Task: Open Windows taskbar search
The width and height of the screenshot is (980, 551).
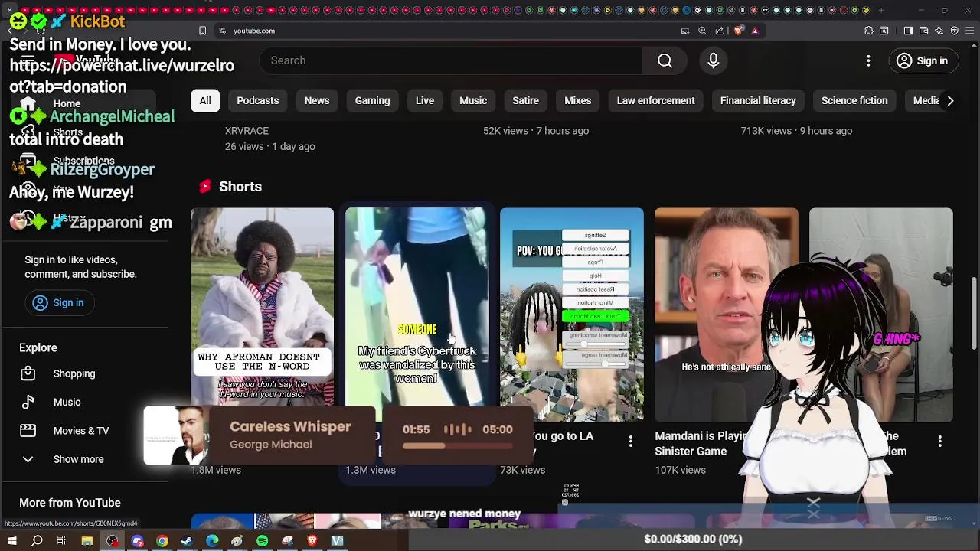Action: [37, 541]
